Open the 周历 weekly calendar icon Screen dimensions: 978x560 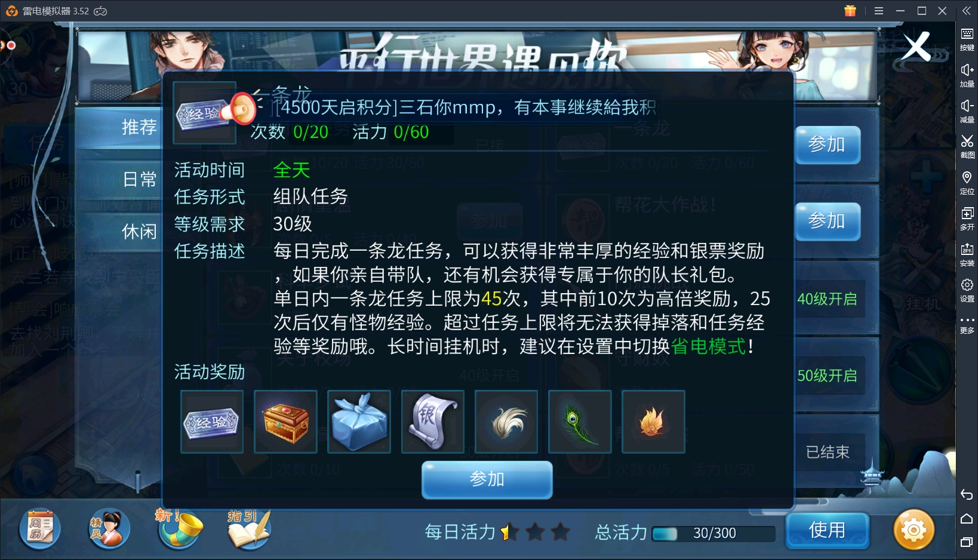[x=40, y=529]
